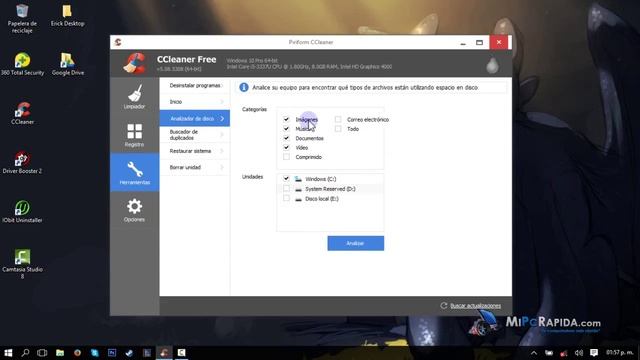Click the chevron beside Restaurar sistema
640x360 pixels.
click(222, 151)
